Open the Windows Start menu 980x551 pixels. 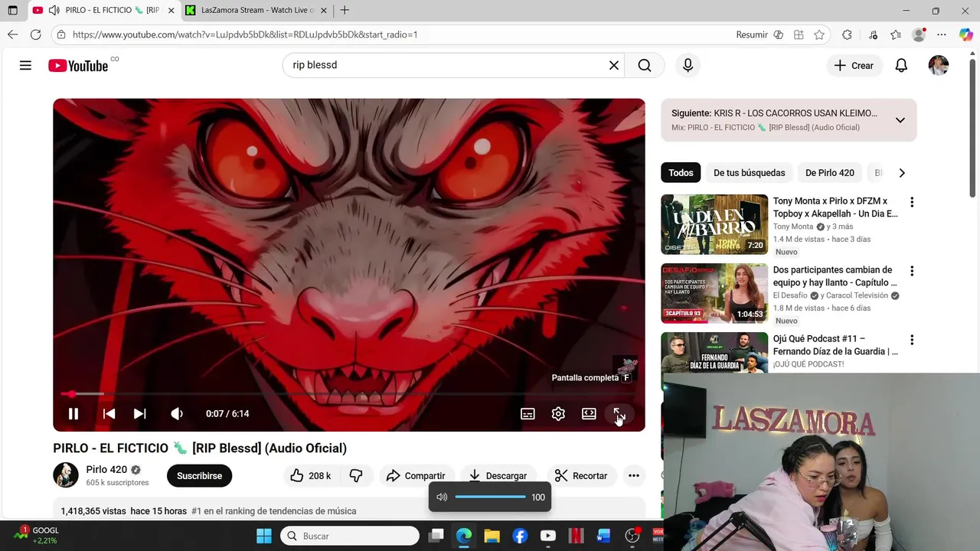(264, 536)
